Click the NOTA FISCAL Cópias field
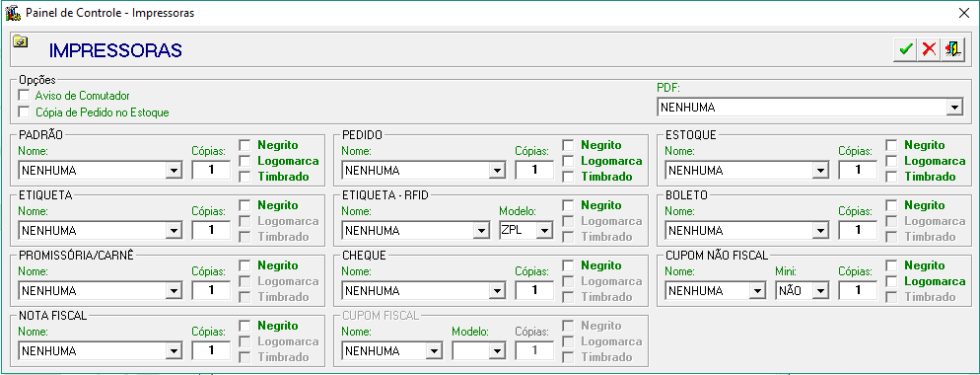980x375 pixels. (x=211, y=351)
